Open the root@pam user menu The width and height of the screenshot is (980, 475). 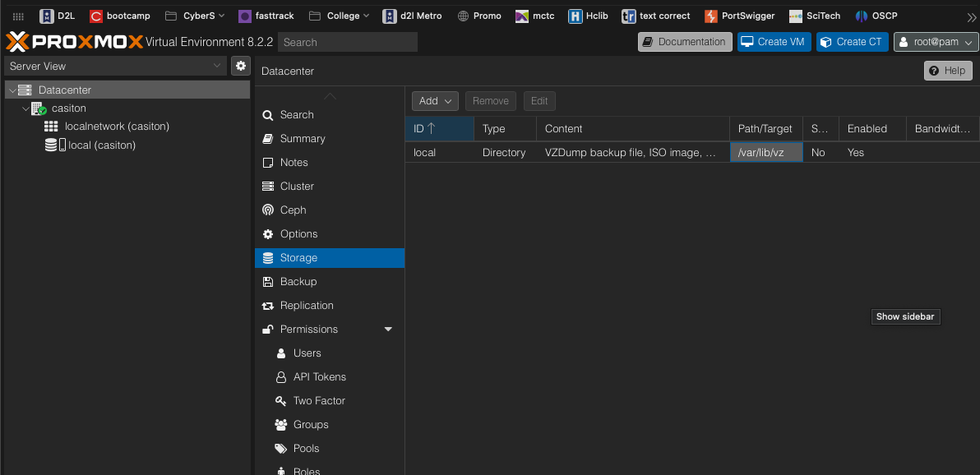pyautogui.click(x=936, y=42)
